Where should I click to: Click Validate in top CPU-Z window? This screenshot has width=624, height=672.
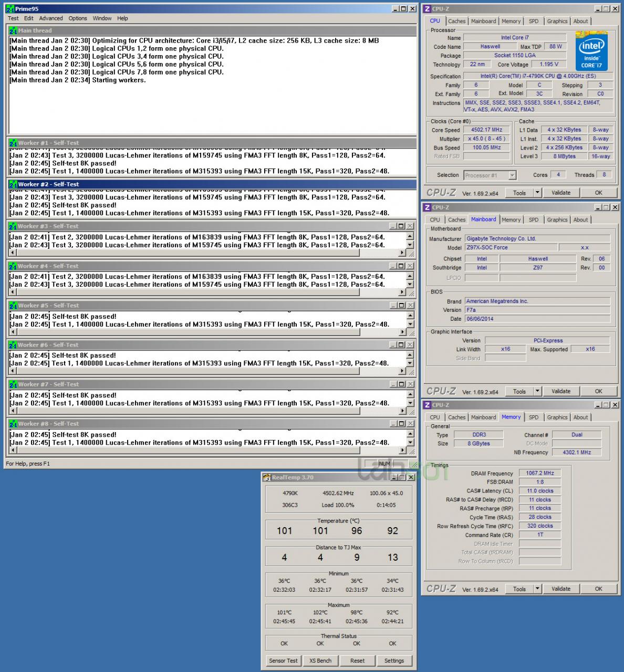(x=561, y=193)
